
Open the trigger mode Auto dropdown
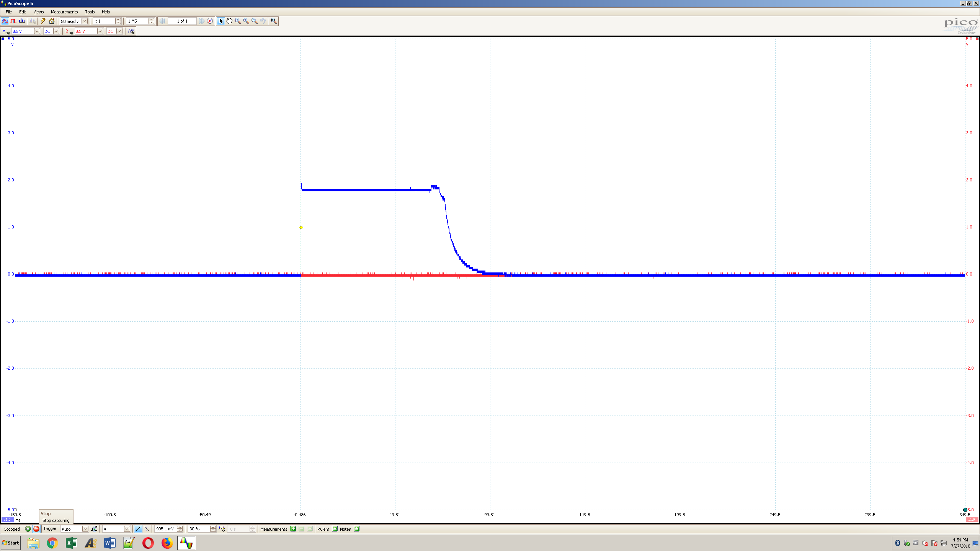click(x=85, y=529)
